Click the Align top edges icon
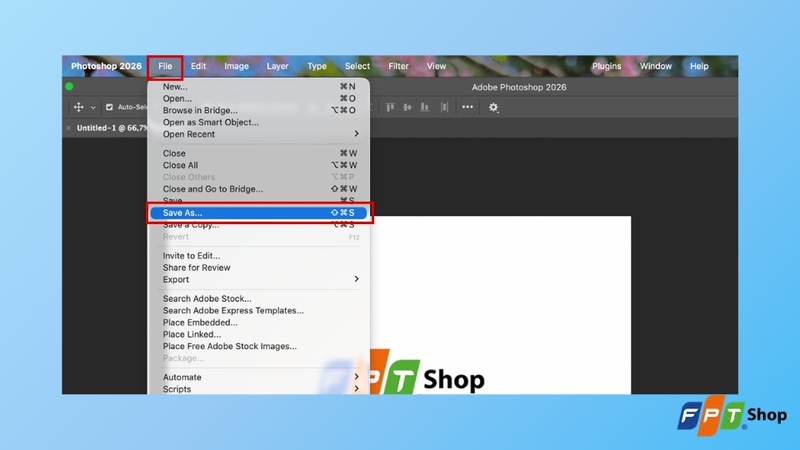Screen dimensions: 800x450 pyautogui.click(x=390, y=107)
